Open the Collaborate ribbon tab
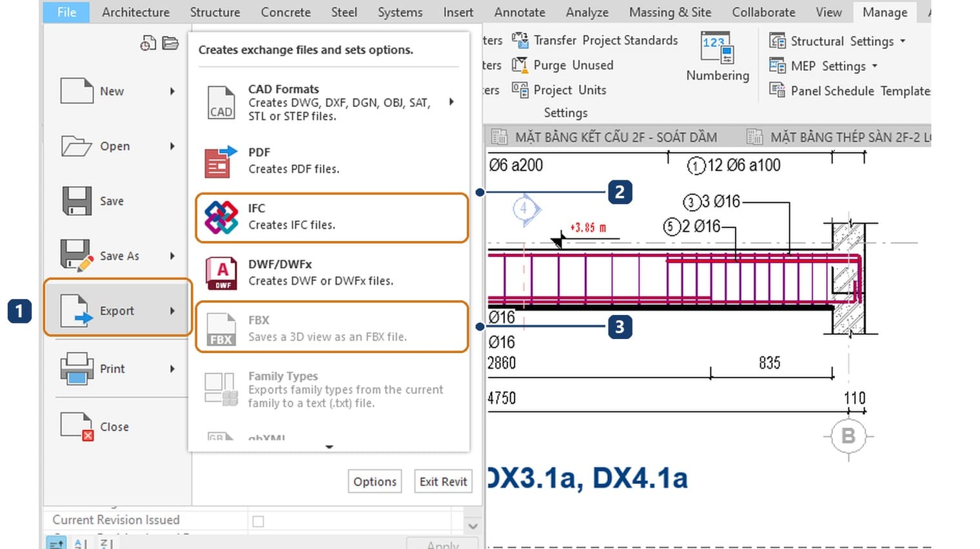The image size is (980, 549). (x=763, y=12)
